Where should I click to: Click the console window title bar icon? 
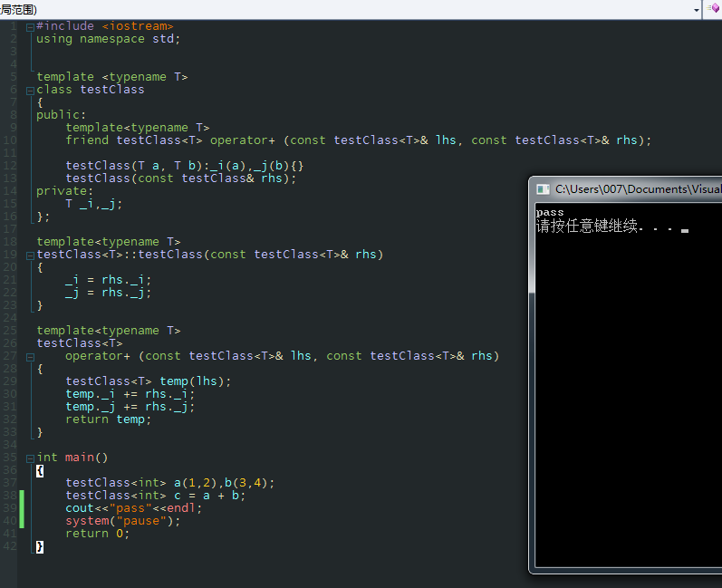[544, 189]
